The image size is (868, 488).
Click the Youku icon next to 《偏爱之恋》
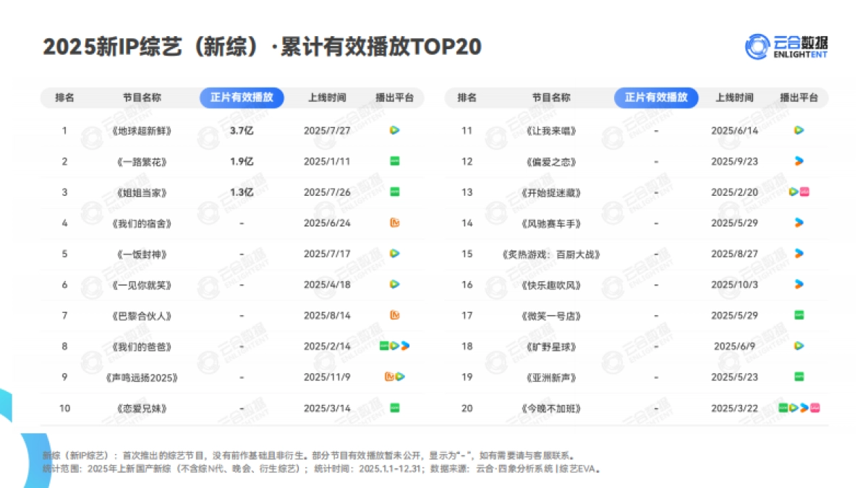point(799,161)
